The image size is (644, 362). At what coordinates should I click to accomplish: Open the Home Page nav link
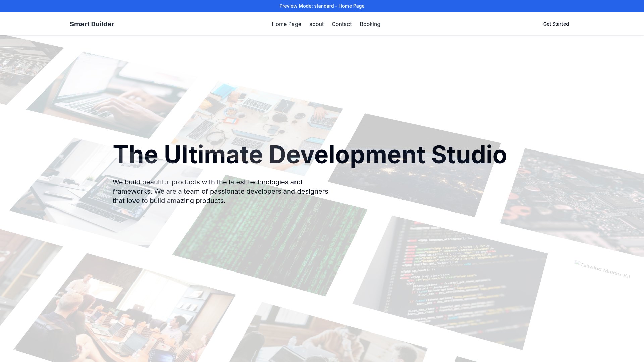click(x=286, y=24)
